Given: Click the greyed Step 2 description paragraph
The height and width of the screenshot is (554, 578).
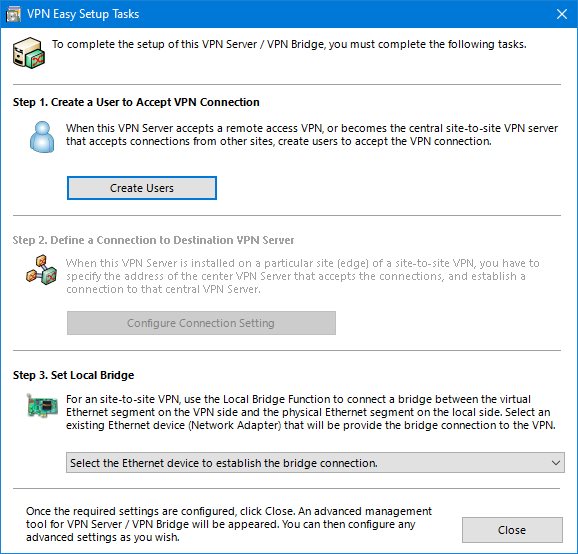Looking at the screenshot, I should click(303, 276).
